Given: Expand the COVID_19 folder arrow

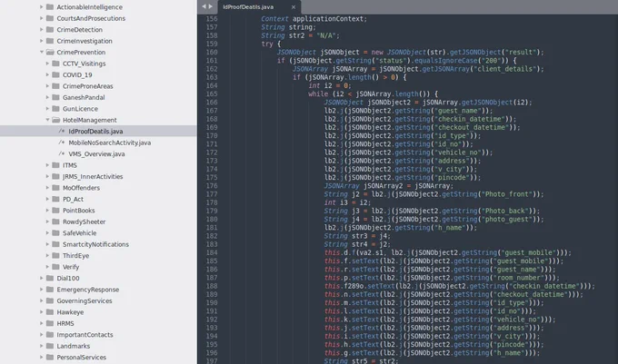Looking at the screenshot, I should point(47,74).
